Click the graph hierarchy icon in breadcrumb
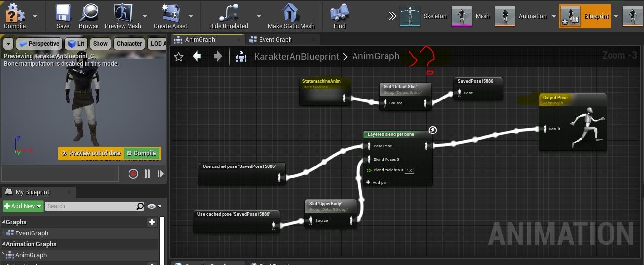This screenshot has height=265, width=644. tap(241, 57)
